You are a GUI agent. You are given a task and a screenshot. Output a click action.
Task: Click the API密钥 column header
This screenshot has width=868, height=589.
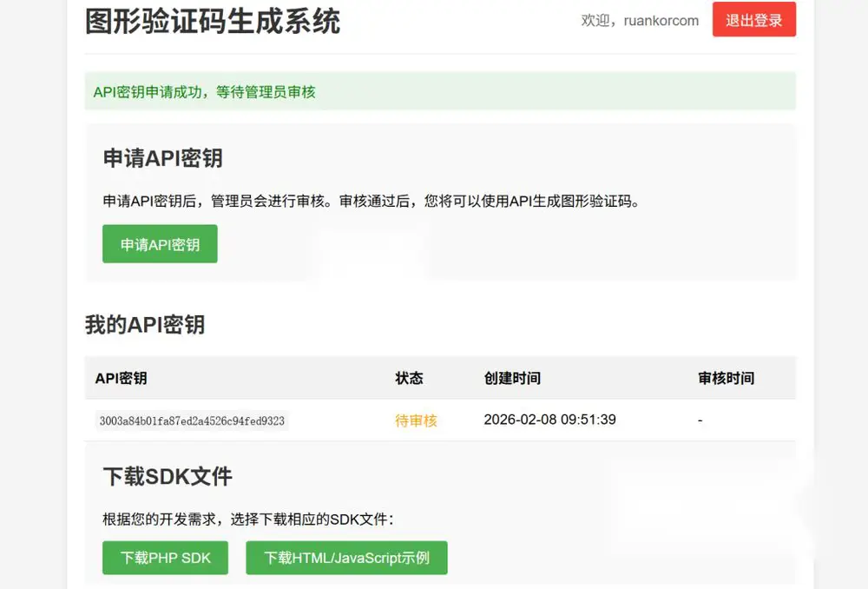[x=122, y=378]
